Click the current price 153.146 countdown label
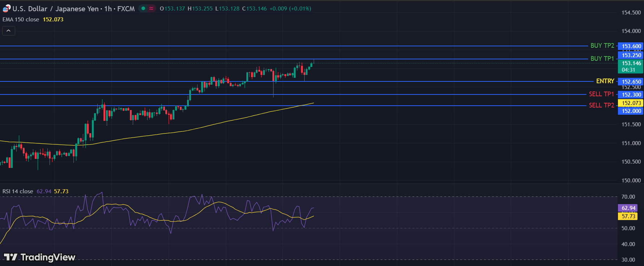Screen dimensions: 644x266 (x=631, y=66)
